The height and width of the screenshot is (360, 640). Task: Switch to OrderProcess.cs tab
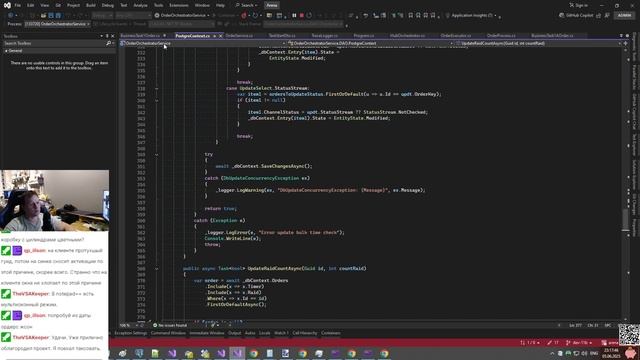point(501,36)
